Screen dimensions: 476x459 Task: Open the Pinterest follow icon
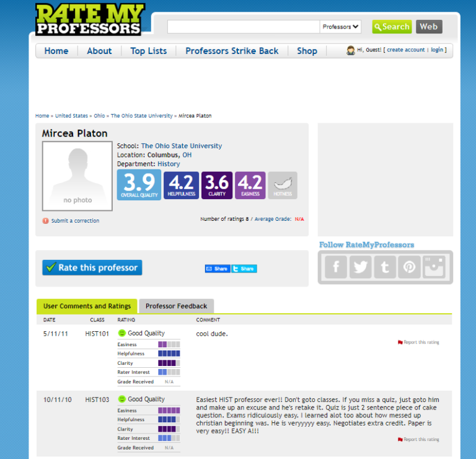click(x=409, y=267)
